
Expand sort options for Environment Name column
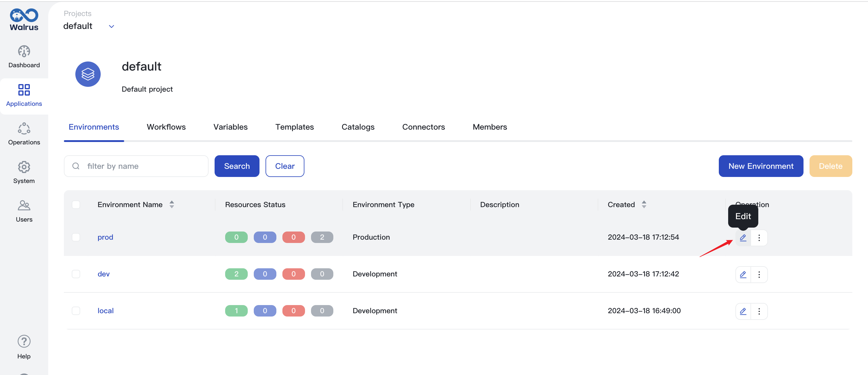(x=172, y=204)
